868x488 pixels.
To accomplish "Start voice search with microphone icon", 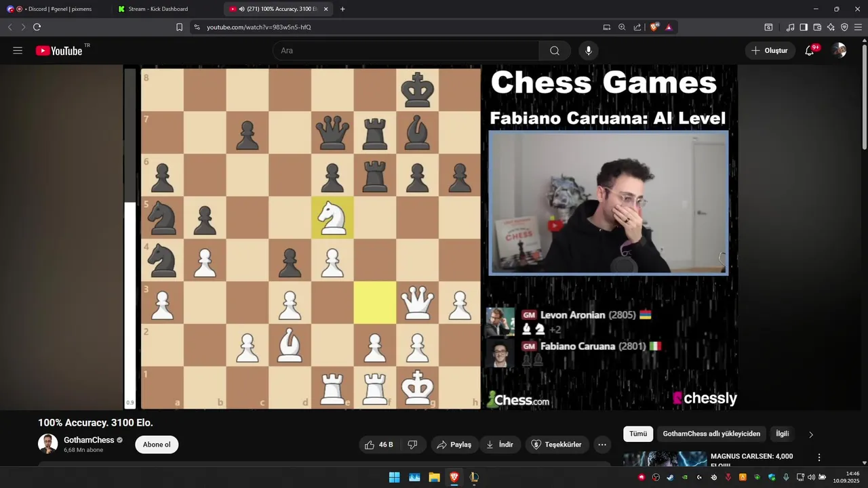I will coord(589,51).
